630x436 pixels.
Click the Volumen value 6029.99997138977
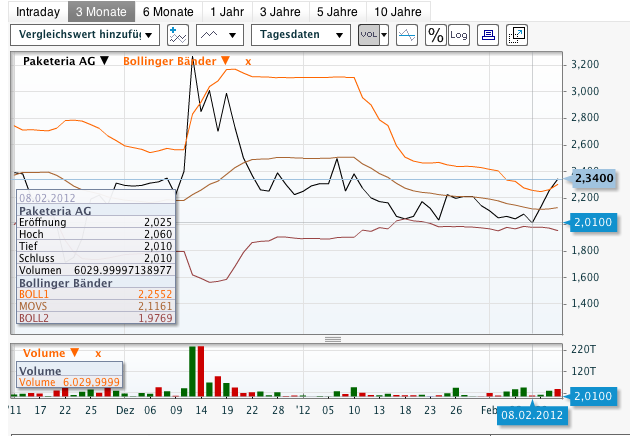(123, 270)
